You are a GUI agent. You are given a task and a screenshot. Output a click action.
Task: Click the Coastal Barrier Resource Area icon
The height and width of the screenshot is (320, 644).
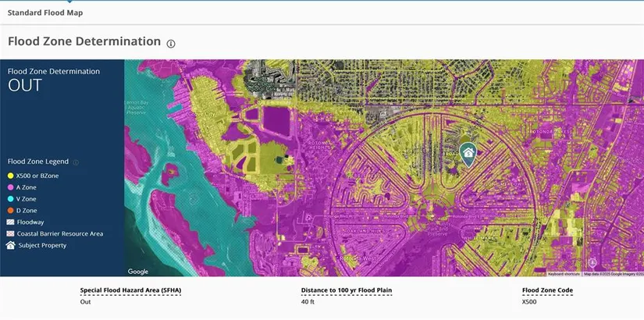coord(11,234)
